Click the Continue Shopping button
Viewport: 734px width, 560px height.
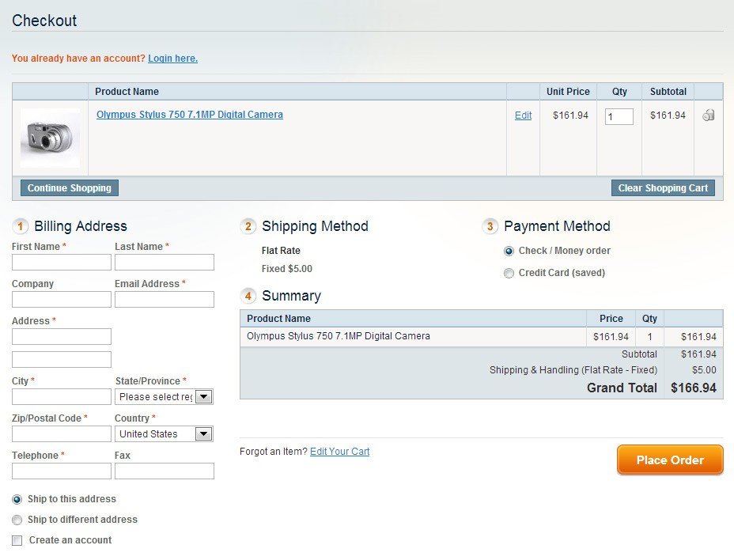tap(70, 187)
